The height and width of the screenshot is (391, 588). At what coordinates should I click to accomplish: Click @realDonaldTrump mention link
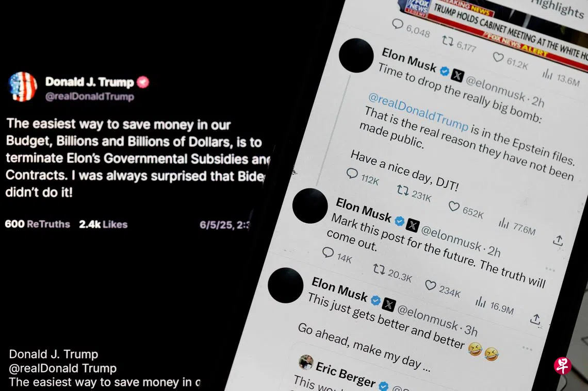coord(418,112)
